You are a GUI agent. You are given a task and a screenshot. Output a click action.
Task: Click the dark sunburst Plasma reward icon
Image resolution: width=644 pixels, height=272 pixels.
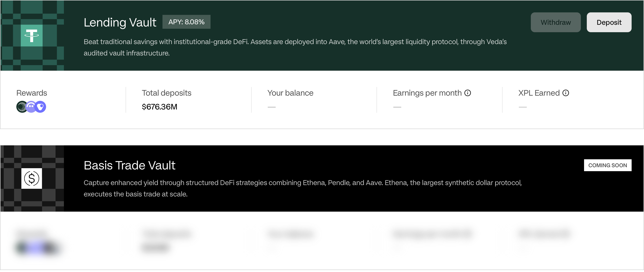point(21,107)
